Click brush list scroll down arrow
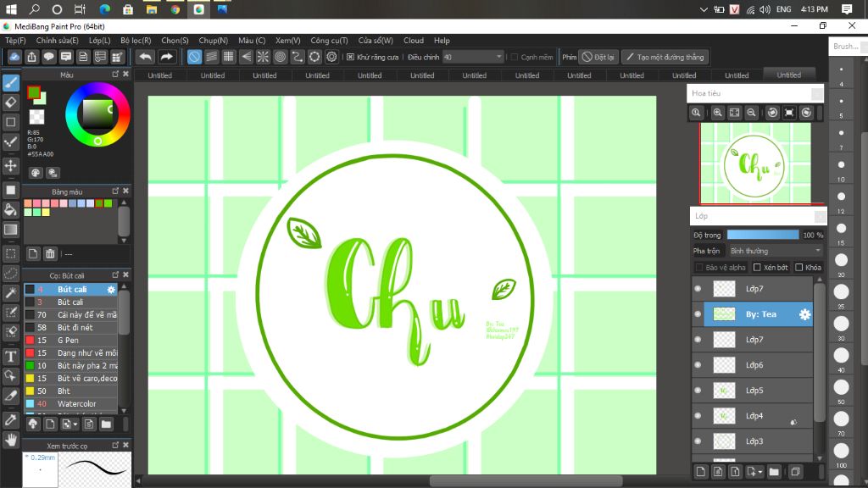868x488 pixels. [124, 411]
